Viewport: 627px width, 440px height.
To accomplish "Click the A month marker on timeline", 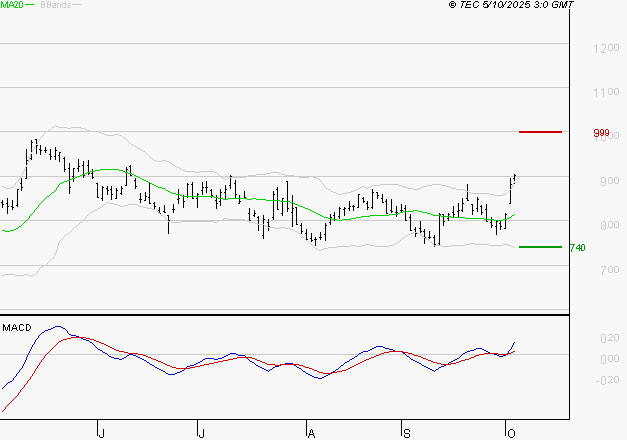I will (x=311, y=432).
